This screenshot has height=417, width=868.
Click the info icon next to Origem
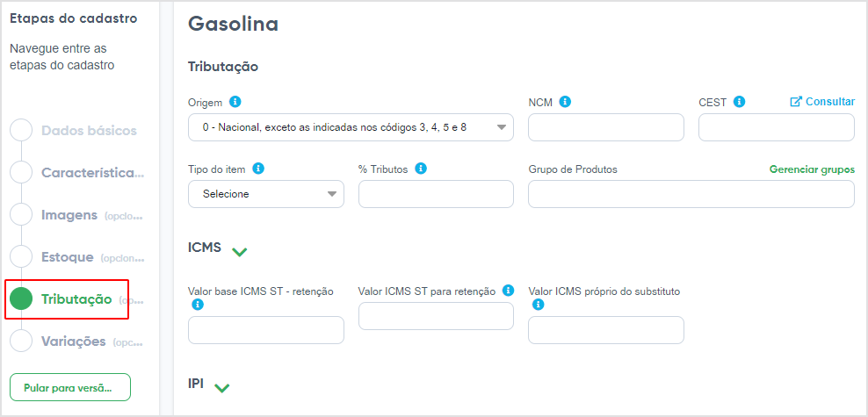pos(235,103)
